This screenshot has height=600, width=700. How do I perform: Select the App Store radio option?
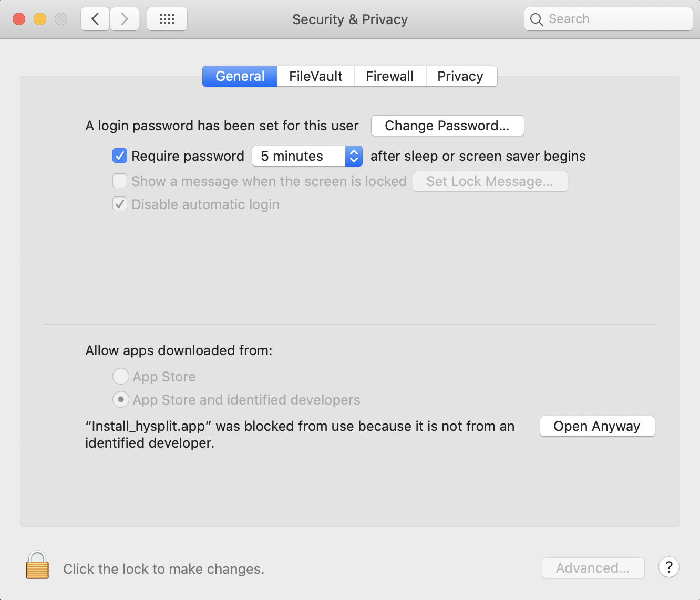tap(121, 377)
